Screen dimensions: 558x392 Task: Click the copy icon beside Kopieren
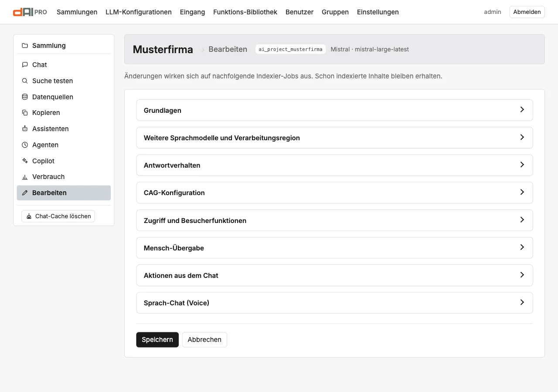(25, 113)
